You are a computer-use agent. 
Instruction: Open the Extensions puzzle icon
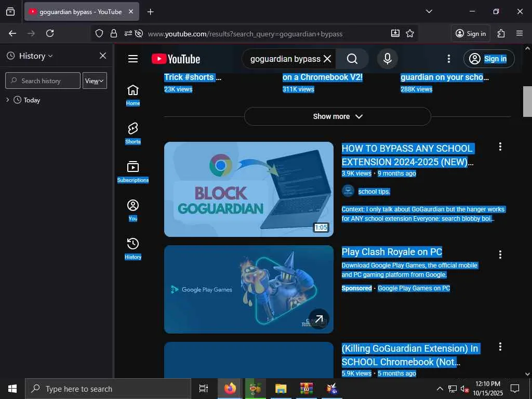(x=501, y=33)
